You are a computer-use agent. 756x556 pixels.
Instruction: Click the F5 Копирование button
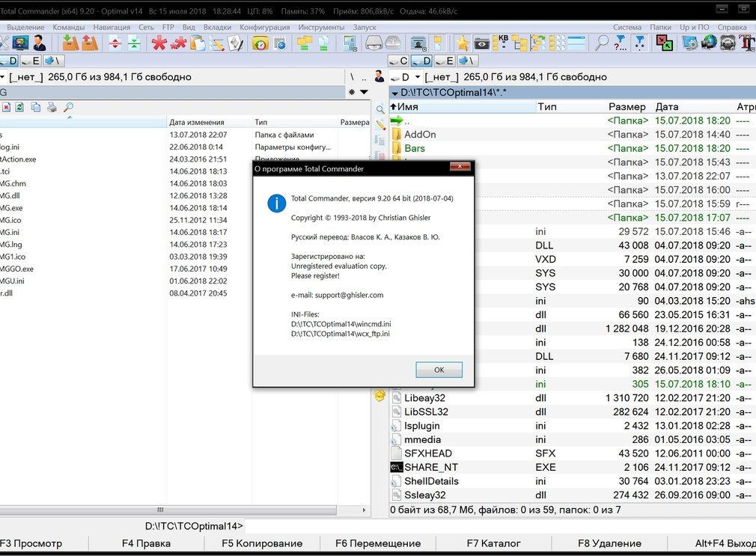(x=262, y=543)
